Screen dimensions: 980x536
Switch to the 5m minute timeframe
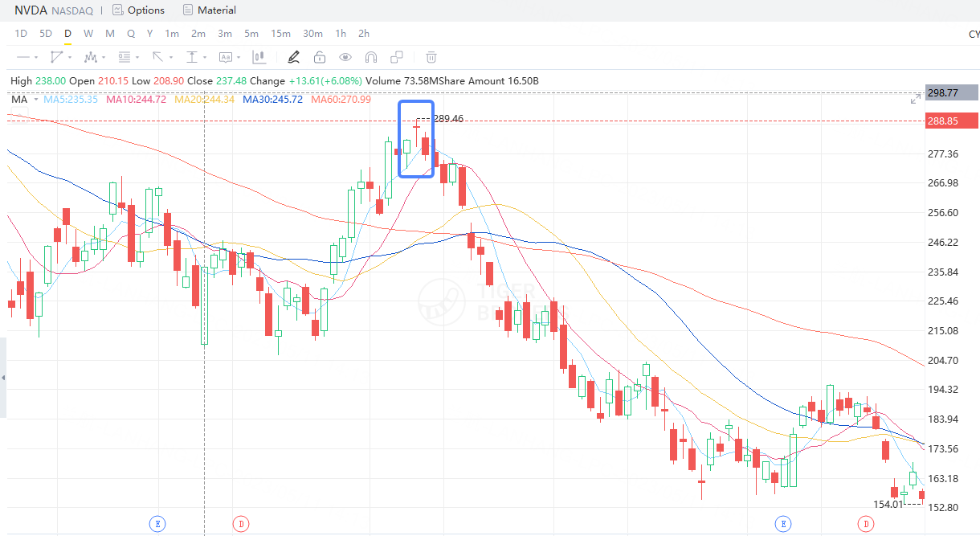pos(251,34)
